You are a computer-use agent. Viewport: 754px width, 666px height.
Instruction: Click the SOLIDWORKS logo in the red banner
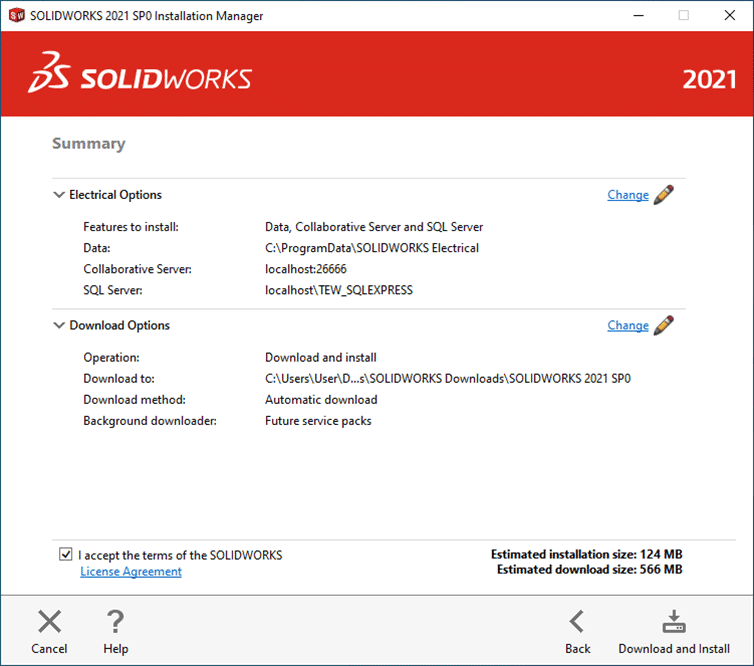pos(140,73)
